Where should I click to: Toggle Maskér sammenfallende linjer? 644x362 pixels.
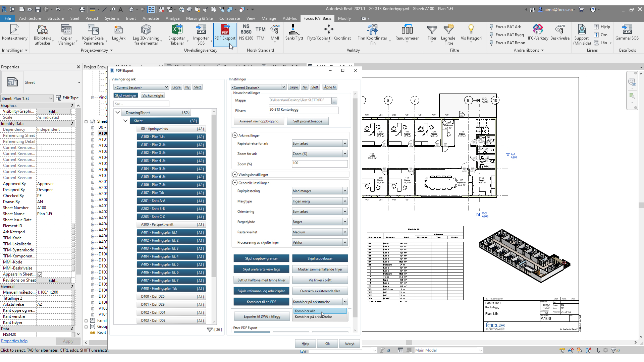click(320, 269)
